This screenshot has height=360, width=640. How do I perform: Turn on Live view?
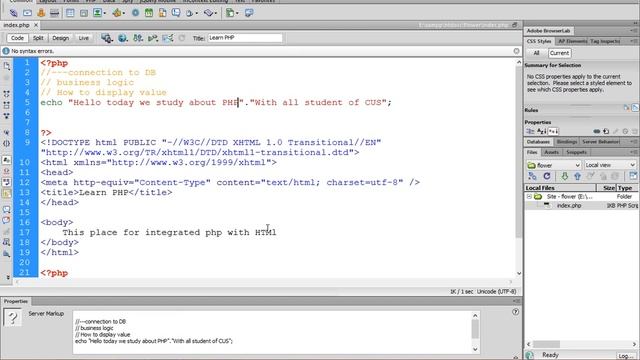tap(84, 38)
